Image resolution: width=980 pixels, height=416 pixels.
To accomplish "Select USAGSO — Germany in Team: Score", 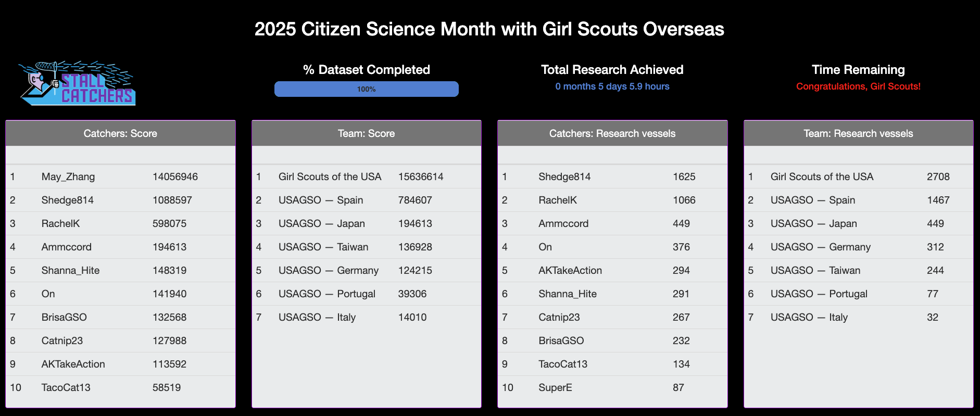I will [x=329, y=270].
